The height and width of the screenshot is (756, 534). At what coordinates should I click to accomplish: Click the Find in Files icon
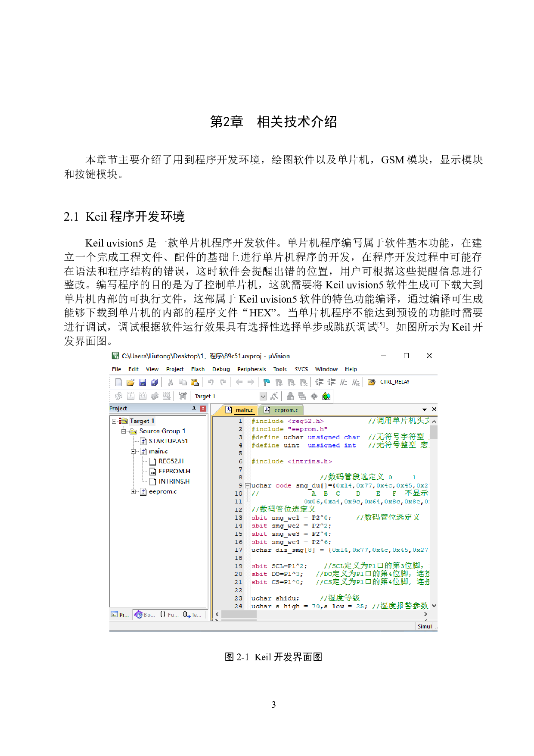(x=371, y=382)
